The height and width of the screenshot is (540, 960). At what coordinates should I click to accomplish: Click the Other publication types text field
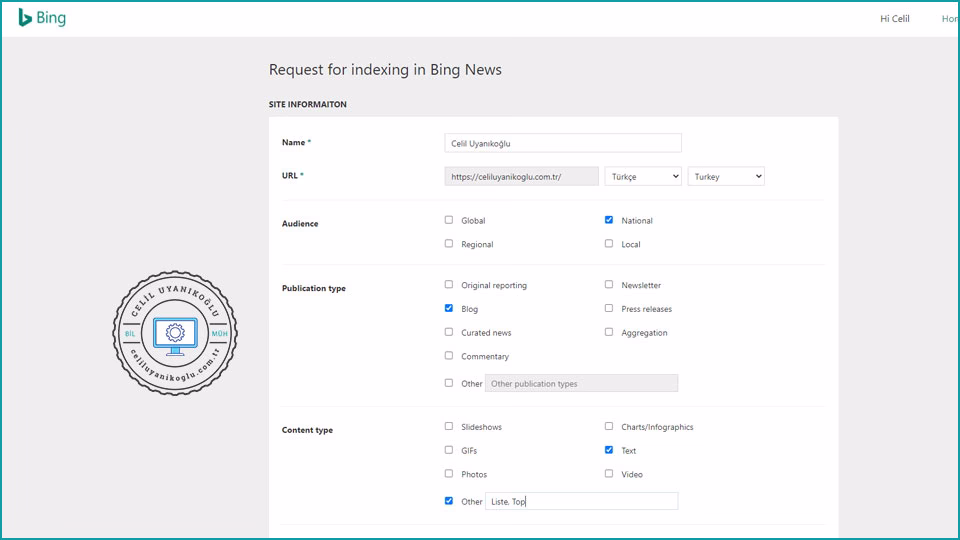point(581,383)
